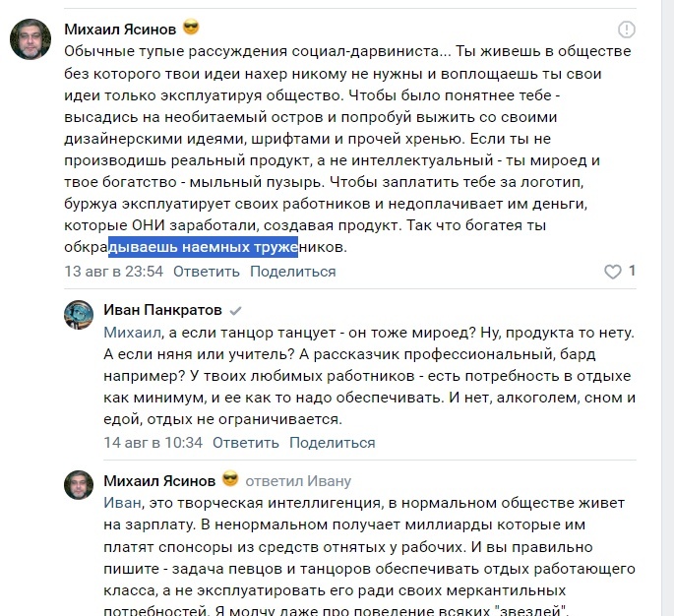Screen dimensions: 674x616
Task: Open small Михаил Ясинов avatar in reply thread
Action: [79, 485]
